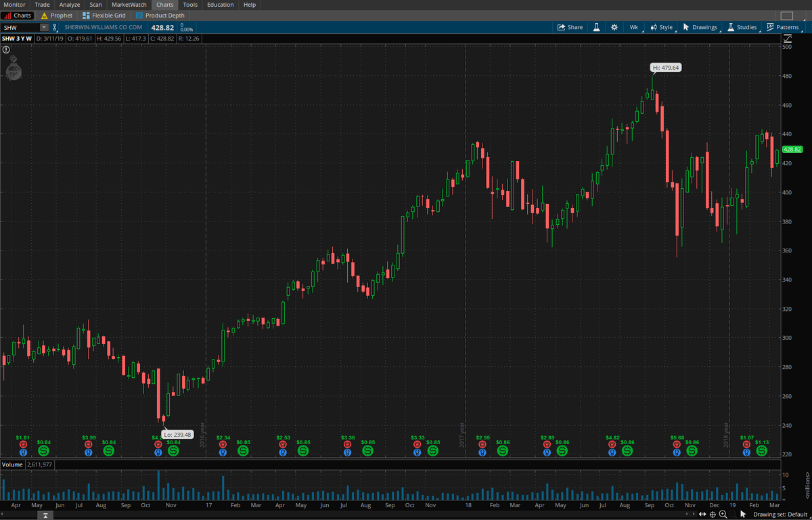Click the blue icon under $1.07 earnings
The image size is (812, 520).
pyautogui.click(x=746, y=452)
